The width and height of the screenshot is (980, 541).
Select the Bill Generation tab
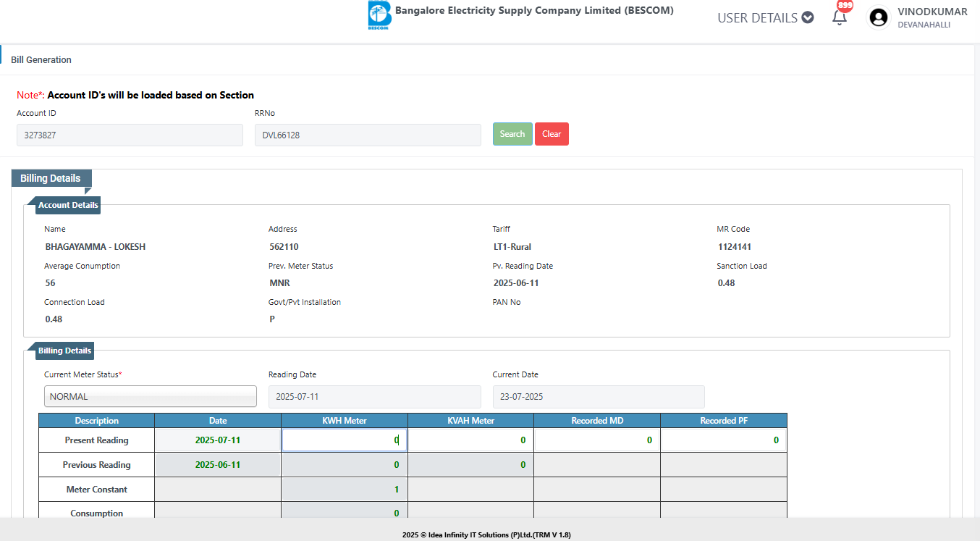[41, 60]
